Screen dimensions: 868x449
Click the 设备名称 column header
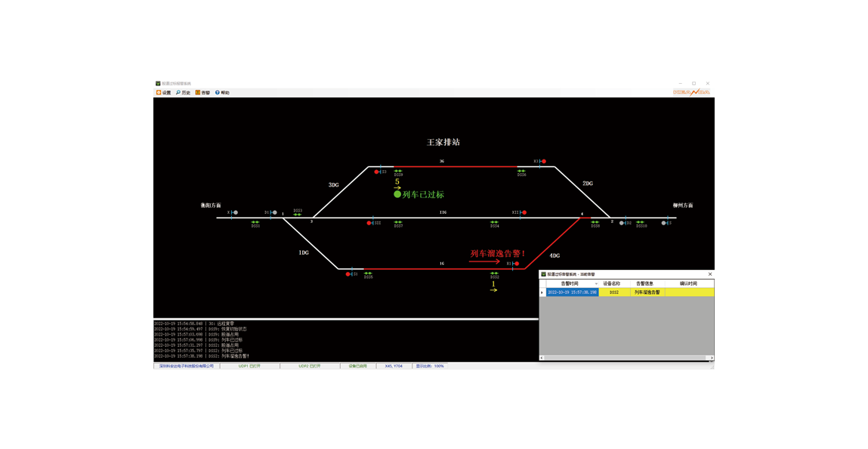[611, 284]
